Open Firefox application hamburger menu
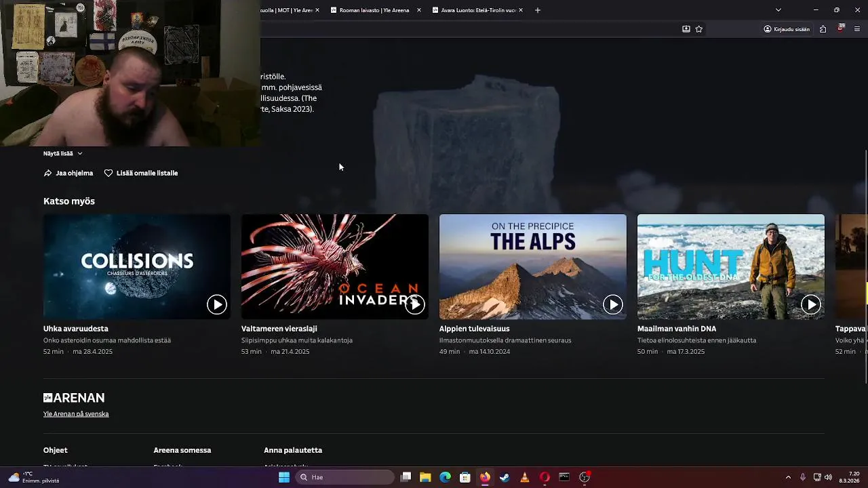 (x=858, y=29)
